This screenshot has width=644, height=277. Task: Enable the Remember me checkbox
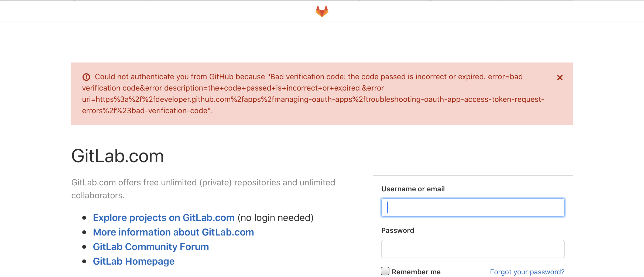[x=385, y=271]
